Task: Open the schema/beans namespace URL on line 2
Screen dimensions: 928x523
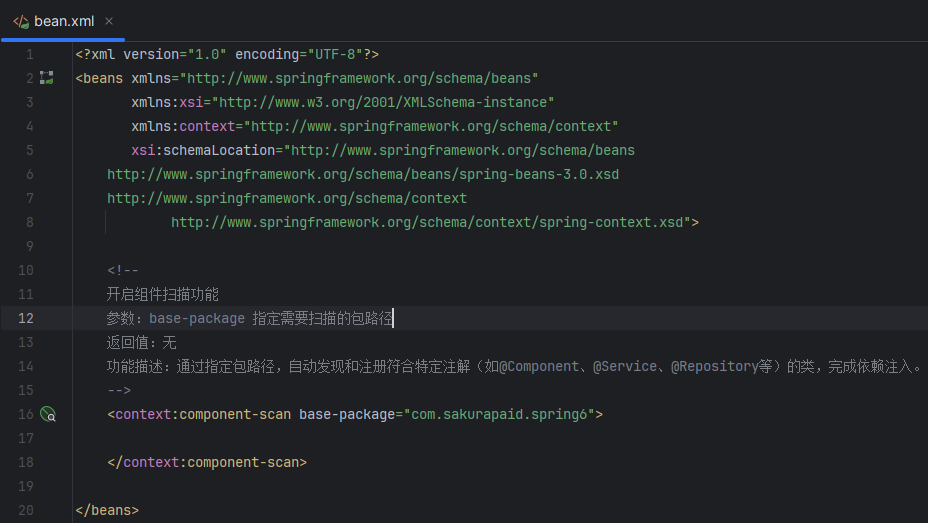Action: (x=359, y=78)
